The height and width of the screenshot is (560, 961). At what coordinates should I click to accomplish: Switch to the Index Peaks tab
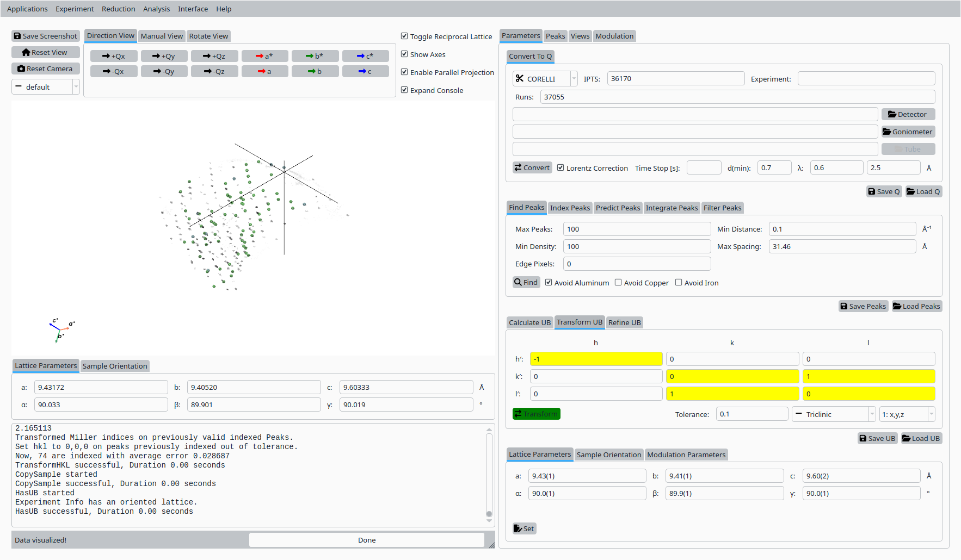tap(570, 208)
